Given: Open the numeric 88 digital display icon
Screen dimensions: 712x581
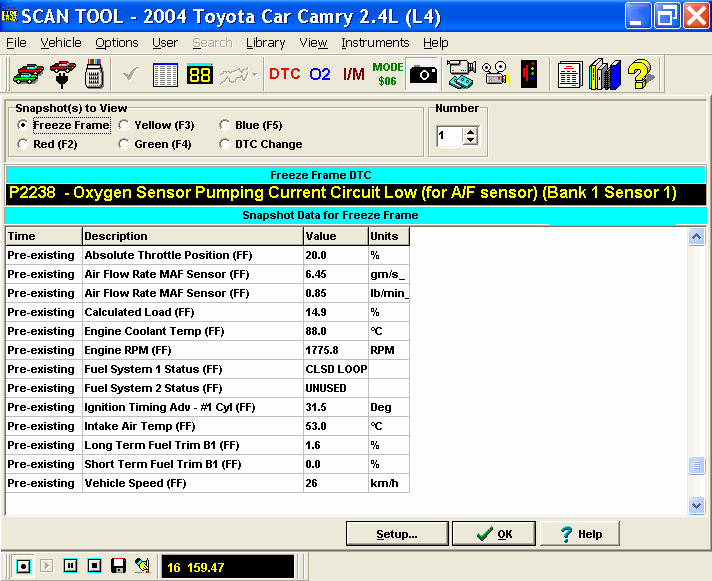Looking at the screenshot, I should coord(200,74).
